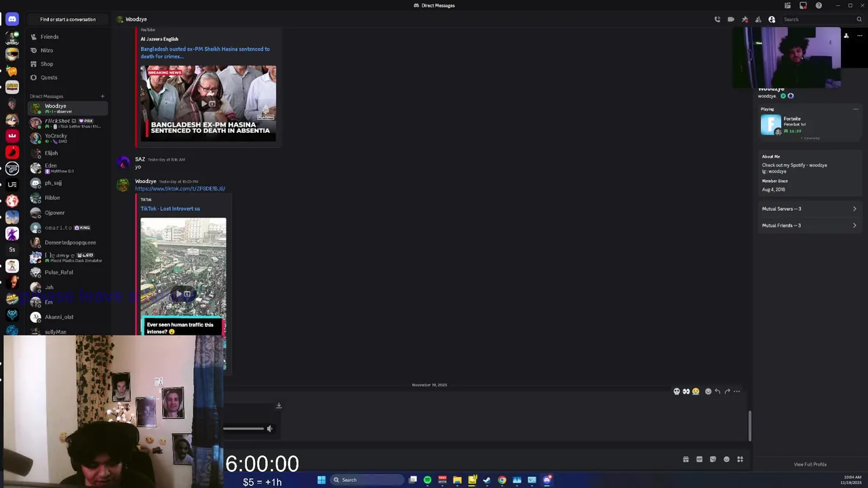Image resolution: width=868 pixels, height=488 pixels.
Task: Open pinned messages
Action: point(745,19)
